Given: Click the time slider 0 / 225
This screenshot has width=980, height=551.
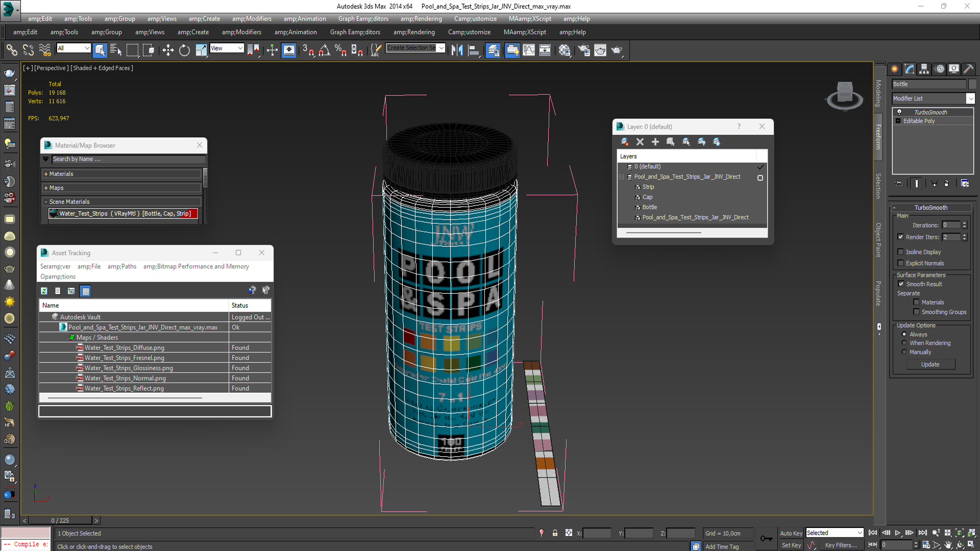Looking at the screenshot, I should click(x=60, y=520).
